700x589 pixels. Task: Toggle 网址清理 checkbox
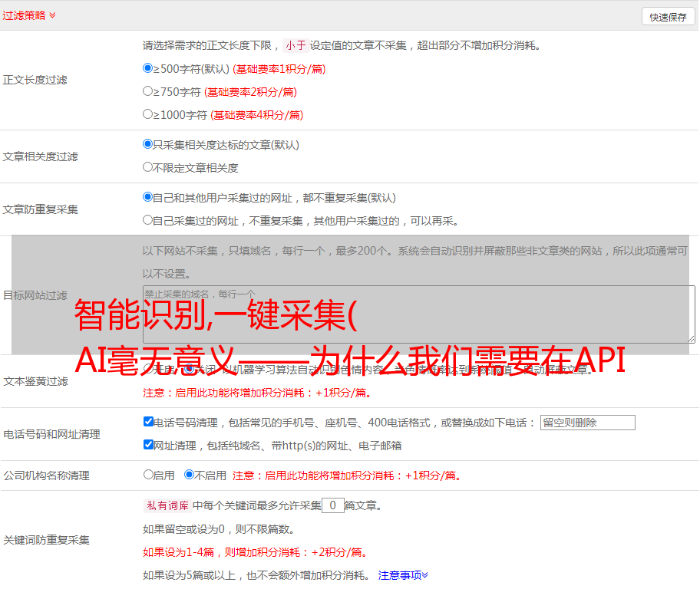148,444
